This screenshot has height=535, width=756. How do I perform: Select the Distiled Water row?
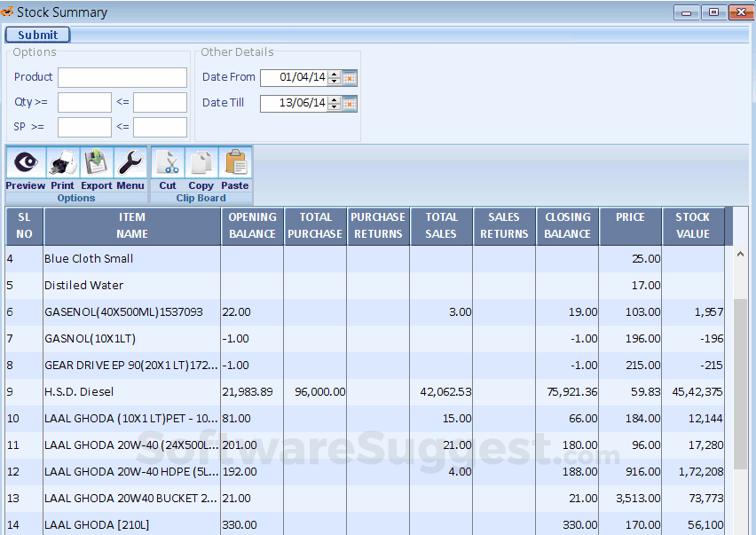[x=130, y=285]
